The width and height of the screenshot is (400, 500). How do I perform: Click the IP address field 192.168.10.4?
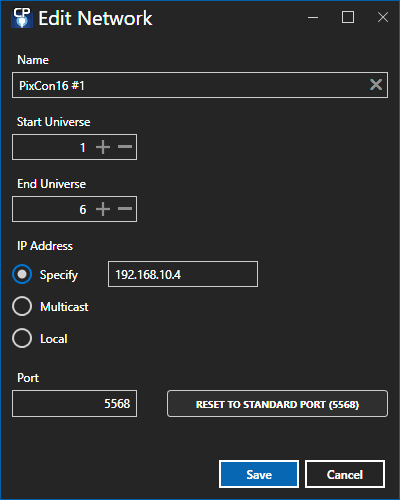click(x=183, y=274)
